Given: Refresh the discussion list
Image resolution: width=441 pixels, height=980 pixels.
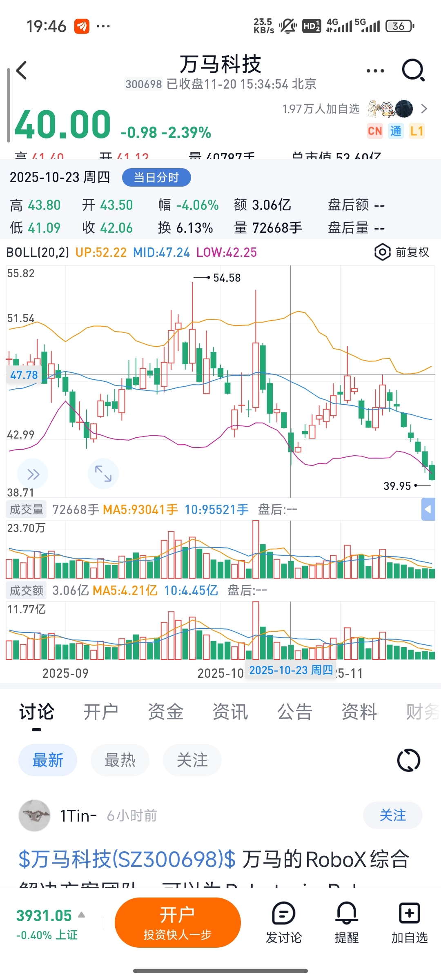Looking at the screenshot, I should click(408, 760).
